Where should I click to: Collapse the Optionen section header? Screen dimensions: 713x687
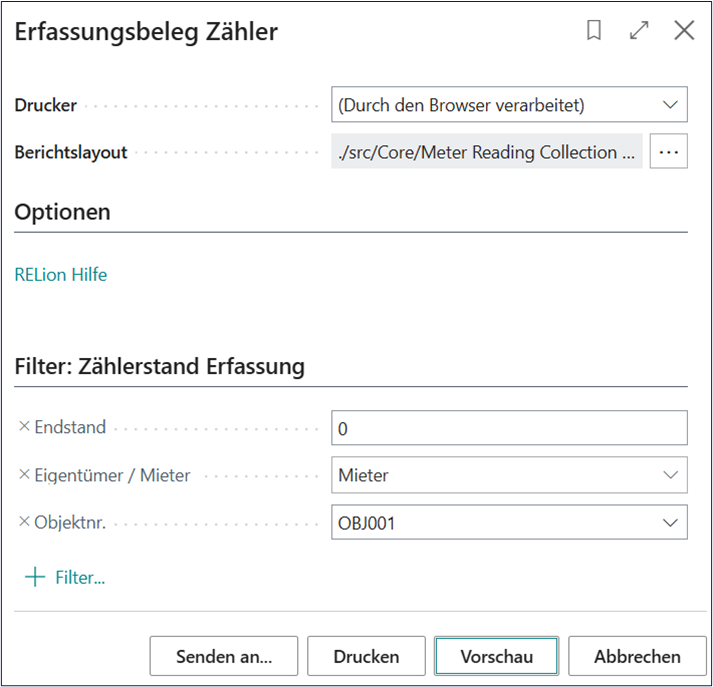(x=62, y=212)
